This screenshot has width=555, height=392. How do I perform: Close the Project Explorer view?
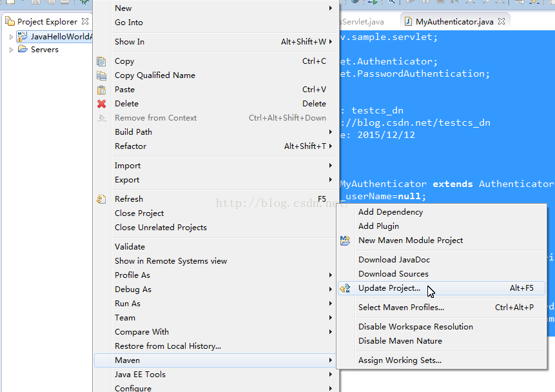point(85,21)
